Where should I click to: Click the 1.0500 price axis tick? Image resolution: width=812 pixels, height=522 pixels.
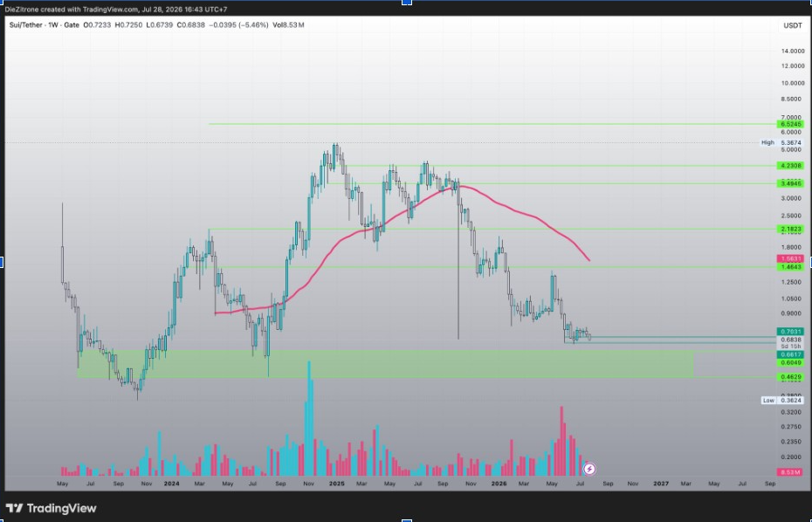792,299
